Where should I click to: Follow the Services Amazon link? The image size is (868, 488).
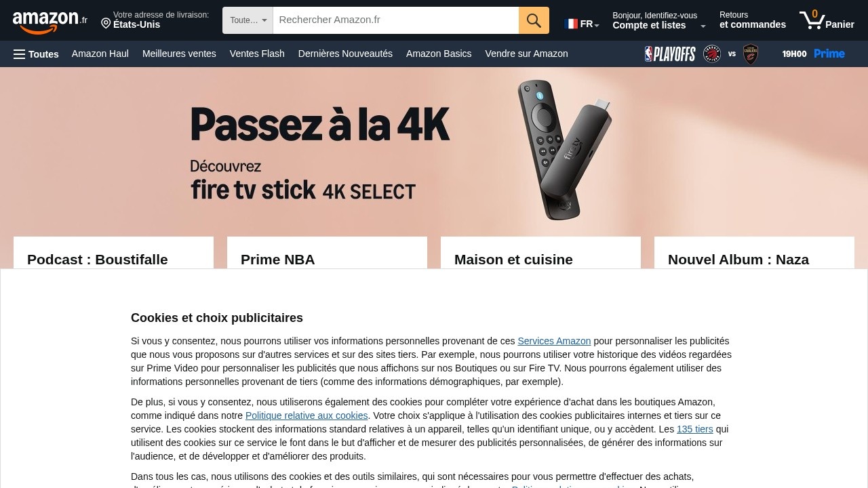click(x=554, y=341)
